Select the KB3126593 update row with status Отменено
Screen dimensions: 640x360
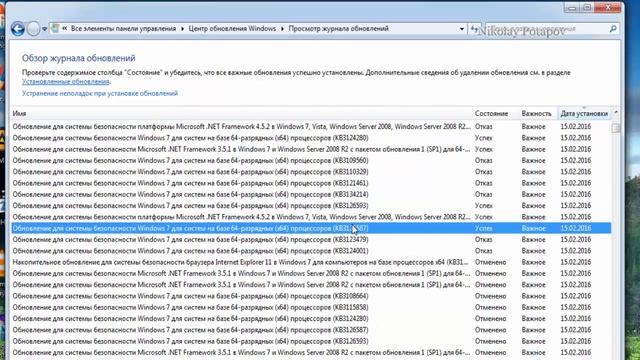pyautogui.click(x=311, y=341)
